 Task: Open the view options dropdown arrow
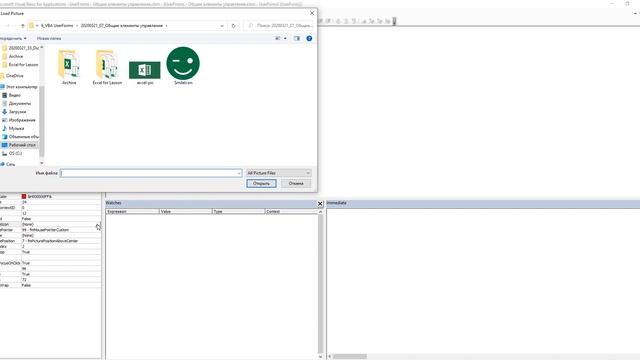point(285,38)
